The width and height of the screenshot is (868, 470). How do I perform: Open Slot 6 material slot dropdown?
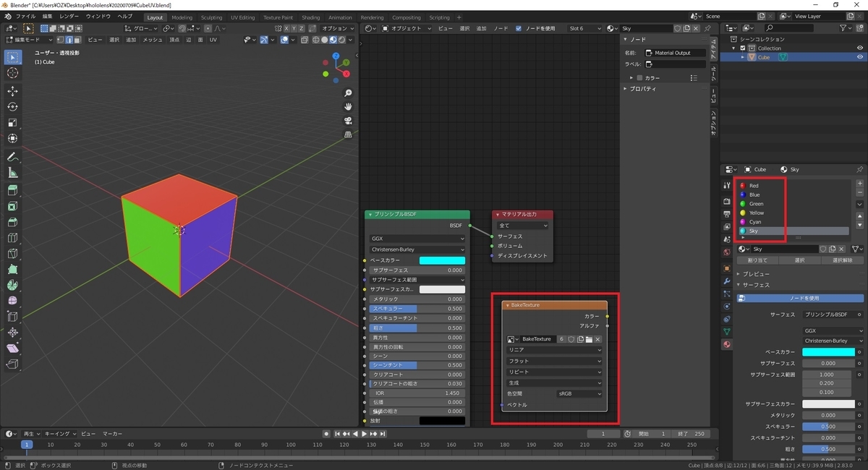coord(584,28)
